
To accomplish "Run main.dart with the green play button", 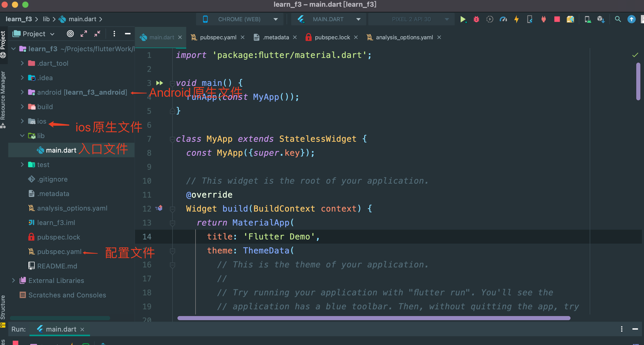I will pos(463,19).
